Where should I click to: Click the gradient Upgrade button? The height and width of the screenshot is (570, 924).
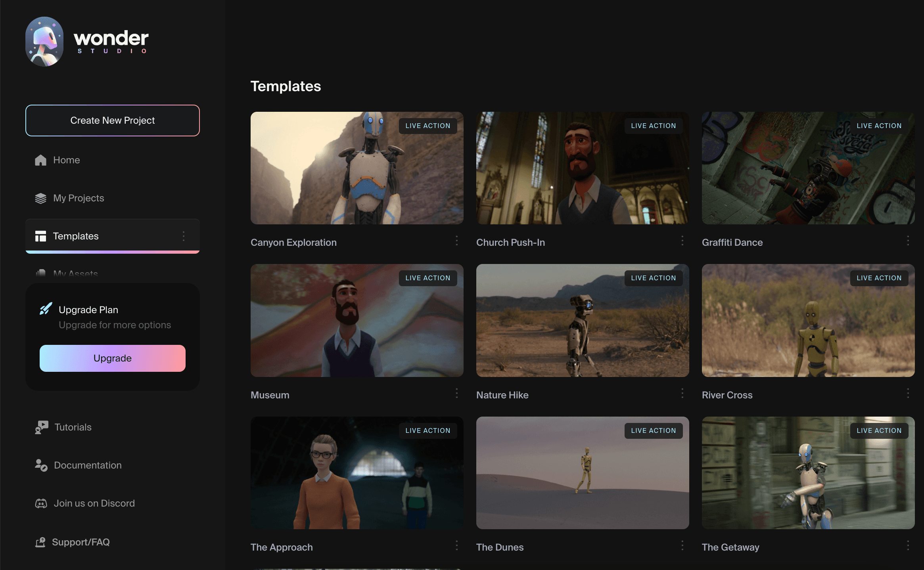click(113, 358)
